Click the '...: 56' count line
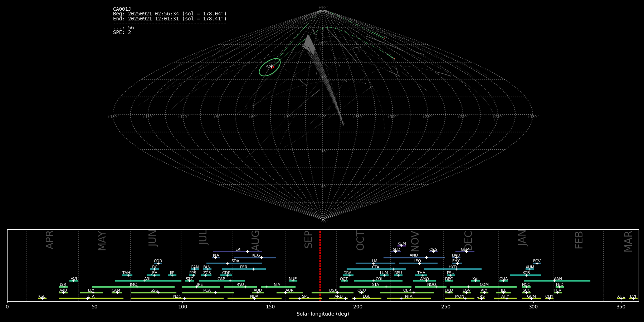This screenshot has width=644, height=322. [123, 28]
